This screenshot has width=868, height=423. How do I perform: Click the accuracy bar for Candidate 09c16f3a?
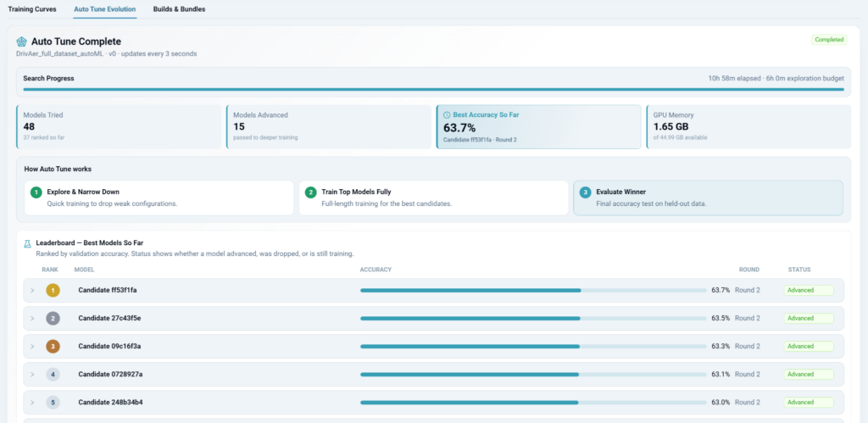click(x=533, y=347)
